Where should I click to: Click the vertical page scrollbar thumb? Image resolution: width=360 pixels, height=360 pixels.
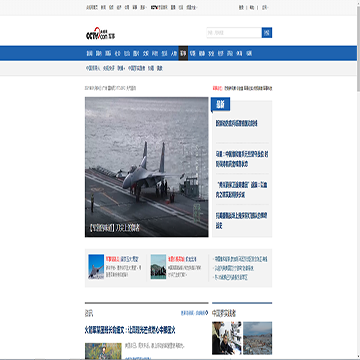358,47
